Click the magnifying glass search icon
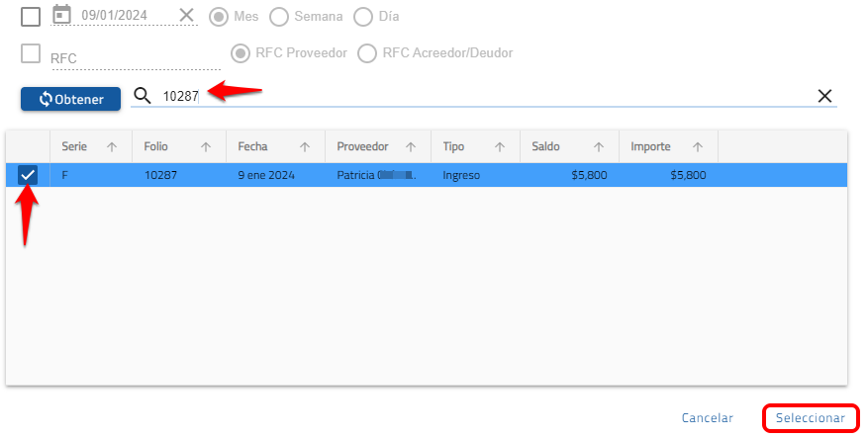Screen dimensions: 868x438 143,96
